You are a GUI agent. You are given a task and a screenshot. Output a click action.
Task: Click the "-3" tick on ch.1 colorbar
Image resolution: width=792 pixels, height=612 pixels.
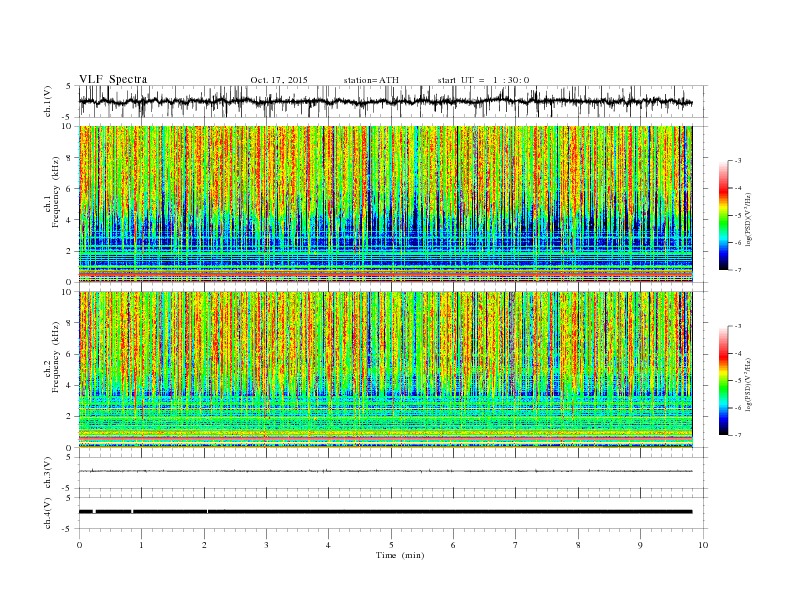click(x=738, y=161)
